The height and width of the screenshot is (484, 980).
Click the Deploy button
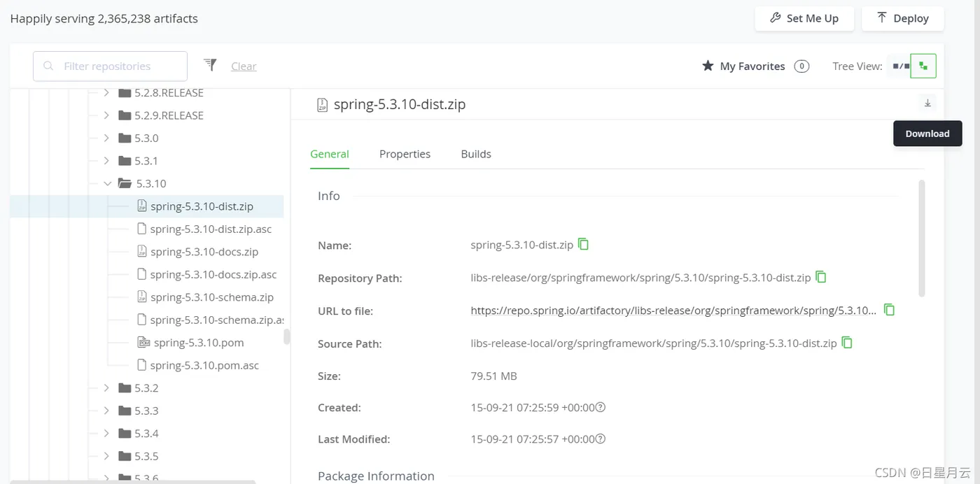pyautogui.click(x=903, y=18)
